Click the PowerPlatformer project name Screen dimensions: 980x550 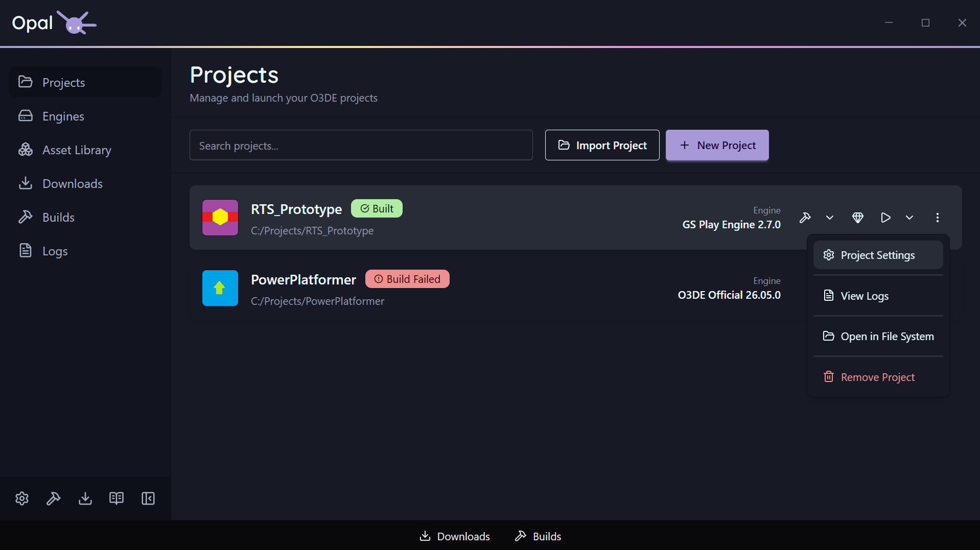tap(304, 279)
